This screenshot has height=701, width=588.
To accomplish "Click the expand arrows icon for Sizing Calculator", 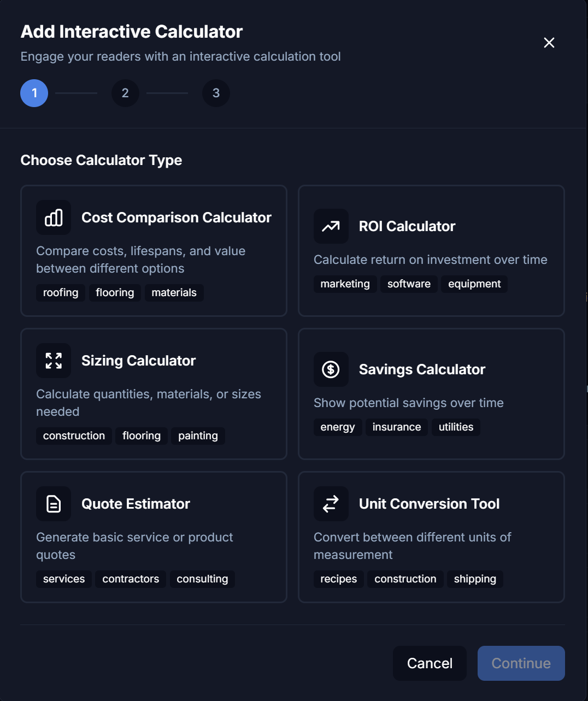I will [x=53, y=360].
